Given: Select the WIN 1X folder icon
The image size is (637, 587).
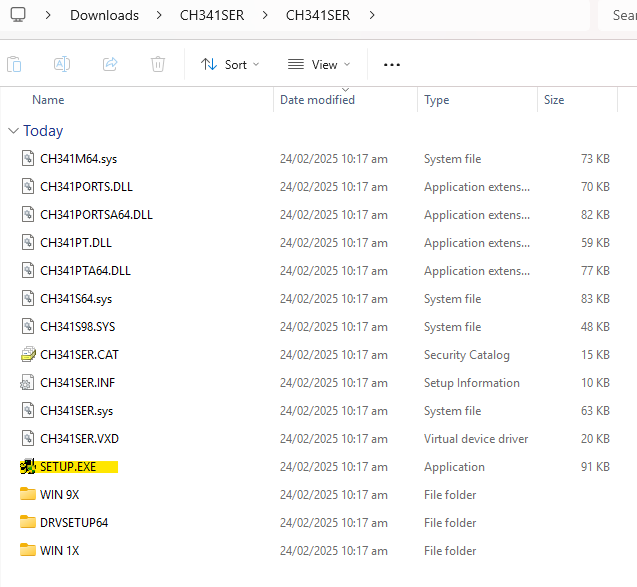Looking at the screenshot, I should pos(28,550).
